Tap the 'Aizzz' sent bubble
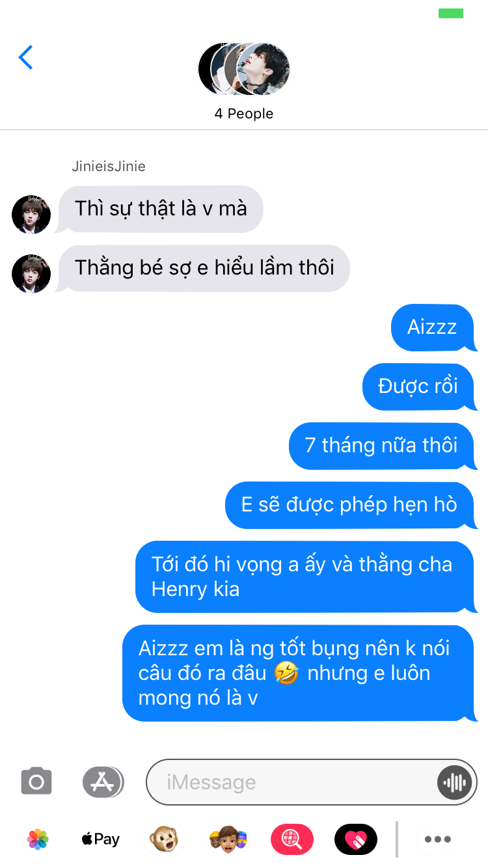 [x=432, y=327]
